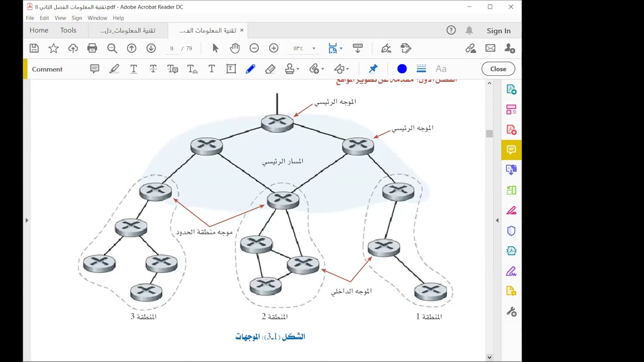This screenshot has width=644, height=362.
Task: Choose the insert text tool
Action: click(192, 69)
